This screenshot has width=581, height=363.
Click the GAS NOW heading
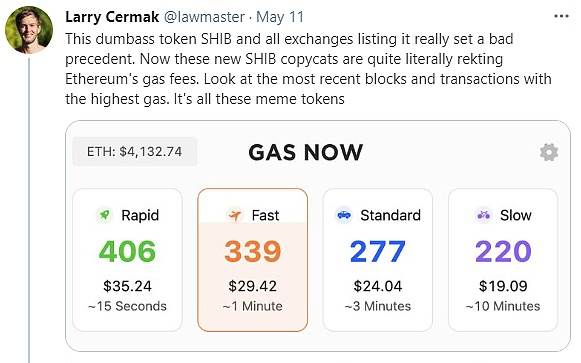tap(306, 152)
